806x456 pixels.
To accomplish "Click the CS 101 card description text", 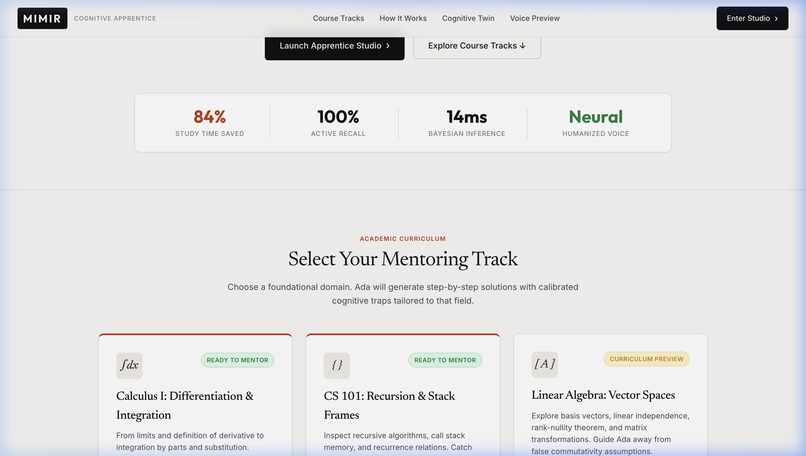I will point(398,442).
